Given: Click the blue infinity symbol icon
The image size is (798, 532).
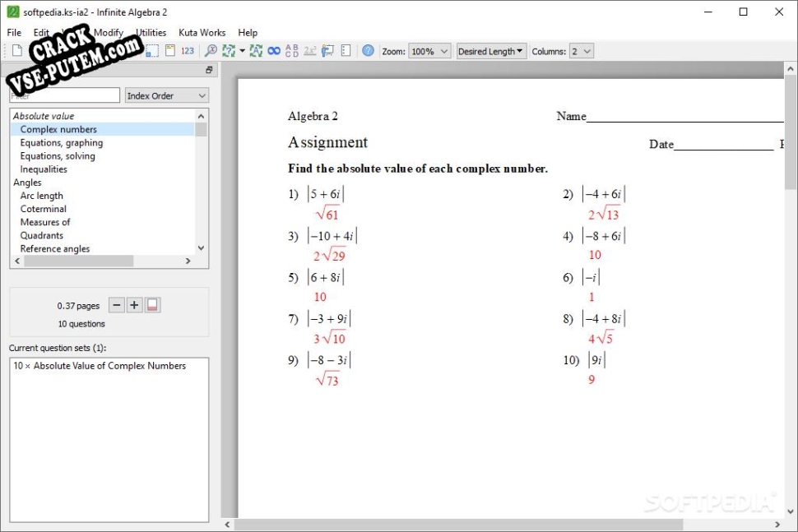Looking at the screenshot, I should 274,50.
